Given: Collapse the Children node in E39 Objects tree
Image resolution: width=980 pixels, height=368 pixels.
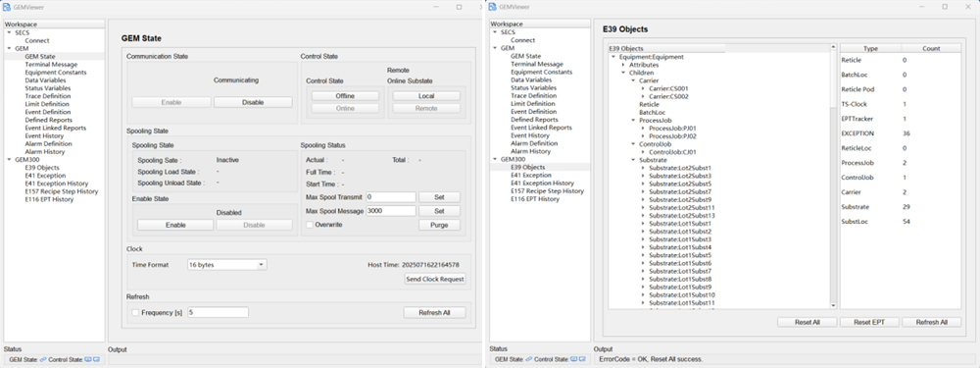Looking at the screenshot, I should click(x=623, y=73).
